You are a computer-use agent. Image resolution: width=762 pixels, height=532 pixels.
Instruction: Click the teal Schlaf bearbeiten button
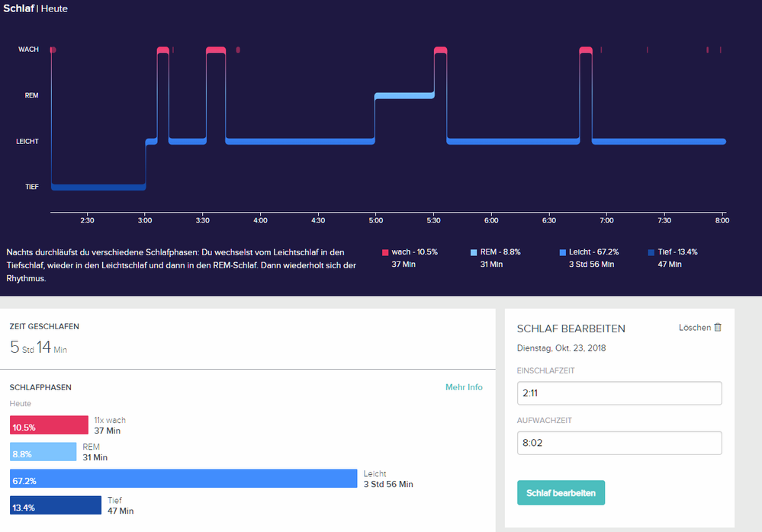pos(561,492)
